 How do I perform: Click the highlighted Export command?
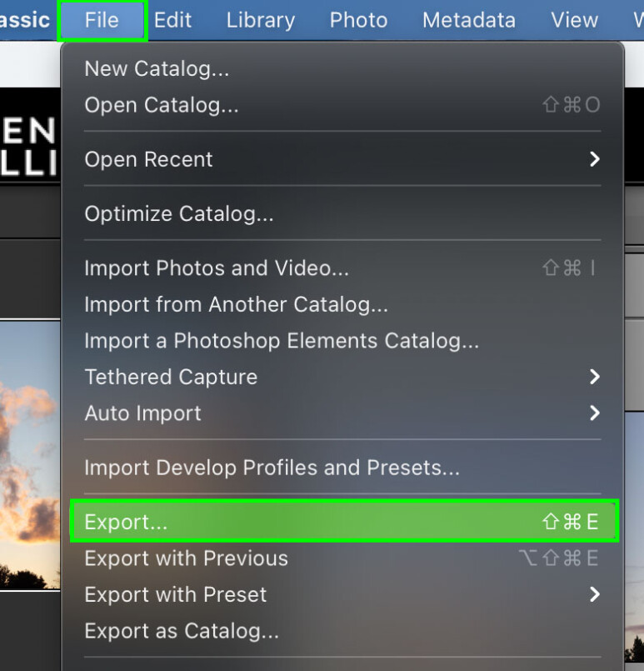(126, 521)
